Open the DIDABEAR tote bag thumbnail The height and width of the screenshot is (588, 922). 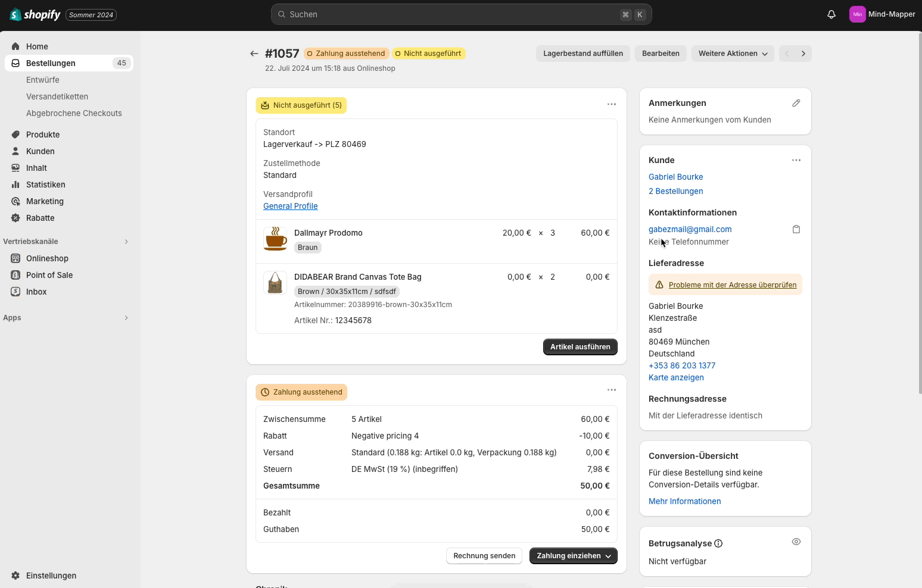[275, 283]
